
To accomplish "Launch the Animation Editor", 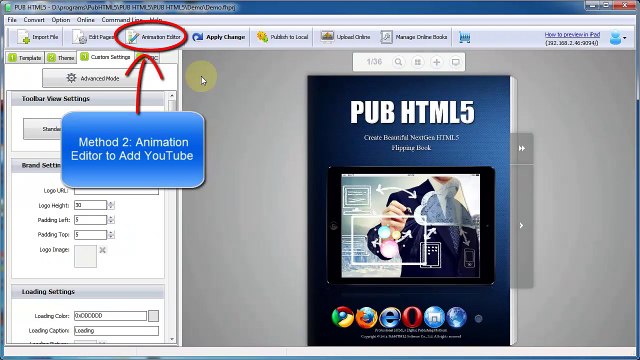I will [x=153, y=37].
